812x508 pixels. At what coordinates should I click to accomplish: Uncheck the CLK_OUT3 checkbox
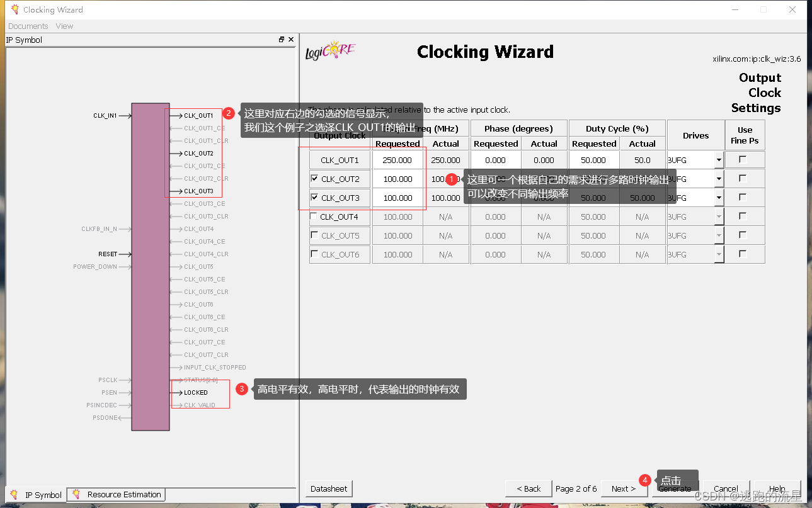pos(314,198)
